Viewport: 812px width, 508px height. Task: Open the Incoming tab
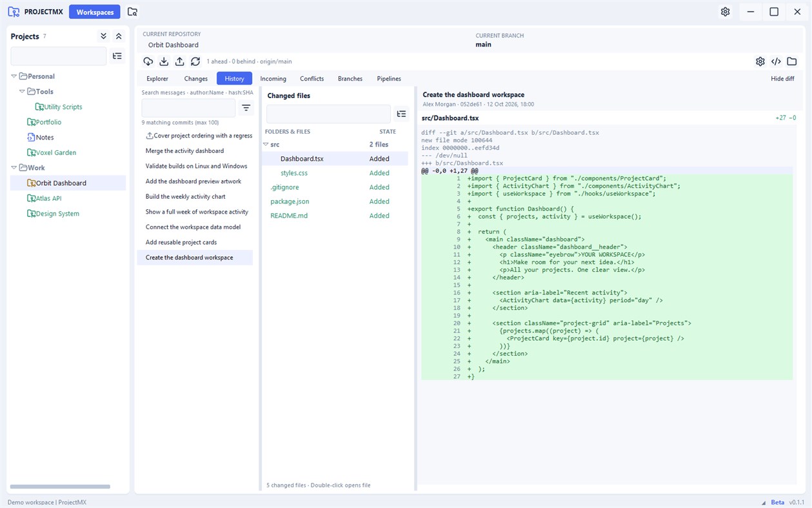click(x=273, y=79)
